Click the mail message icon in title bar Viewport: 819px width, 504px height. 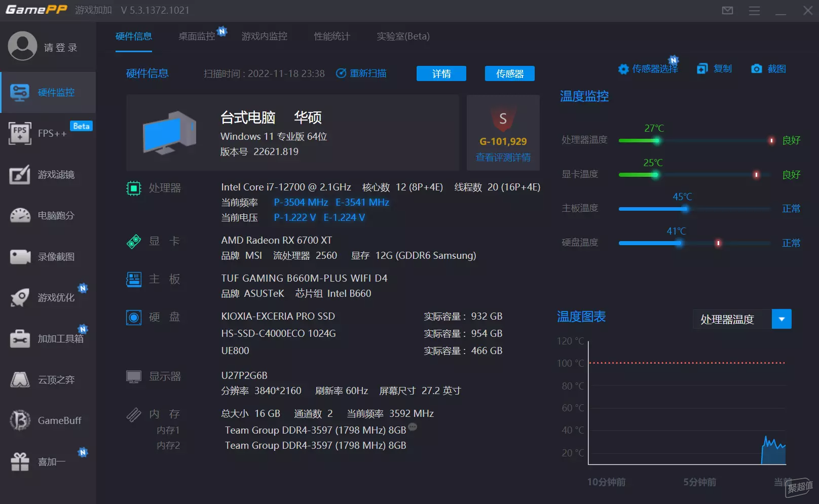pos(727,10)
